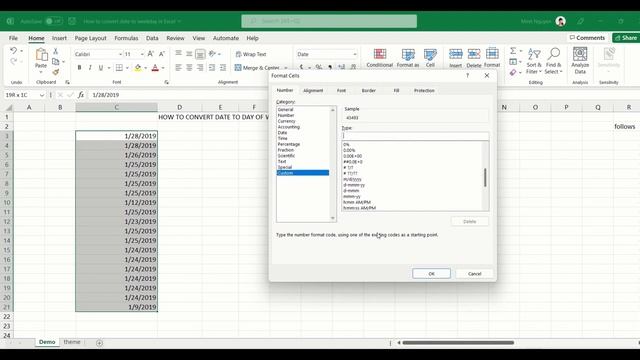640x360 pixels.
Task: Open the Protection tab in Format Cells
Action: pos(424,91)
